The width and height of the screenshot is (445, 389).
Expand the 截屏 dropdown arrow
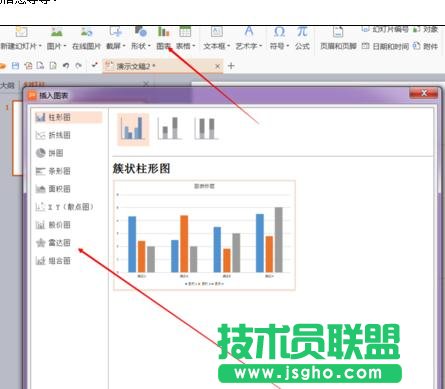124,46
